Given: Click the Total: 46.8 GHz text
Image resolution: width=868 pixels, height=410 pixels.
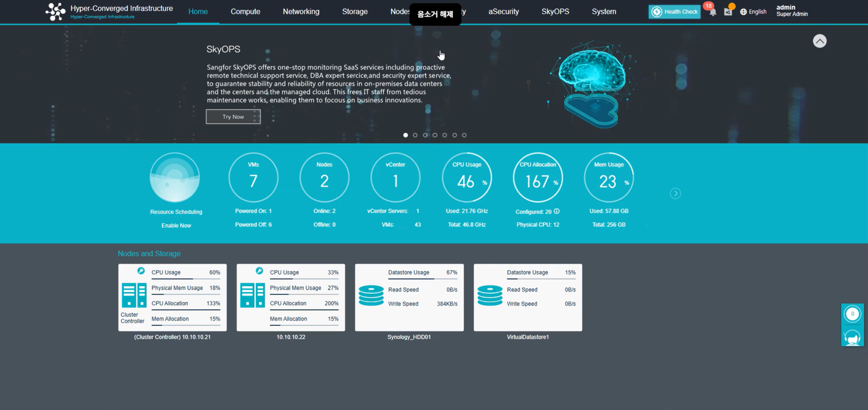Looking at the screenshot, I should point(467,225).
